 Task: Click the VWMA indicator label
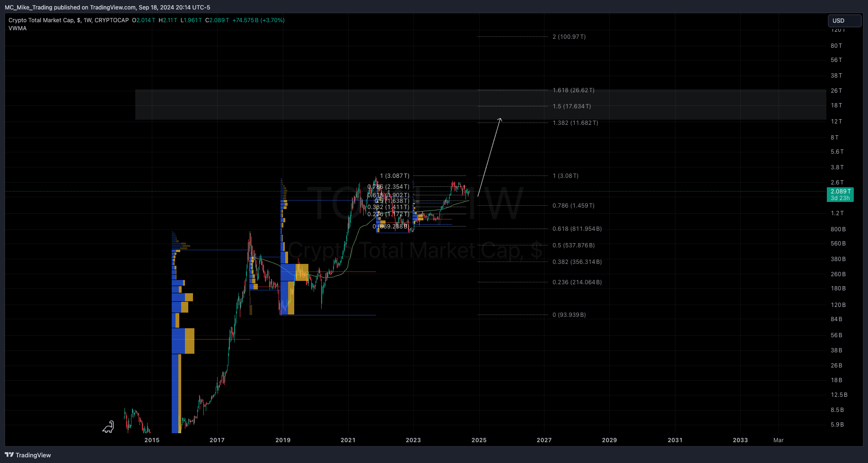(x=18, y=28)
